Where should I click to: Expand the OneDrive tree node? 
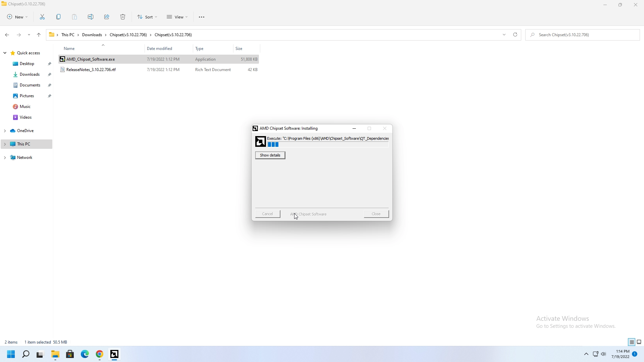coord(5,131)
